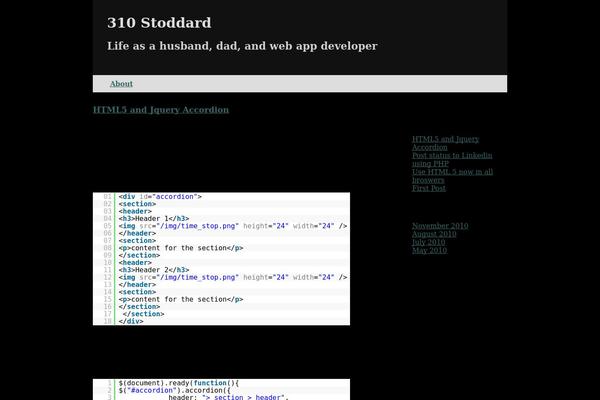Open the August 2010 archive
This screenshot has width=600, height=400.
pos(434,233)
